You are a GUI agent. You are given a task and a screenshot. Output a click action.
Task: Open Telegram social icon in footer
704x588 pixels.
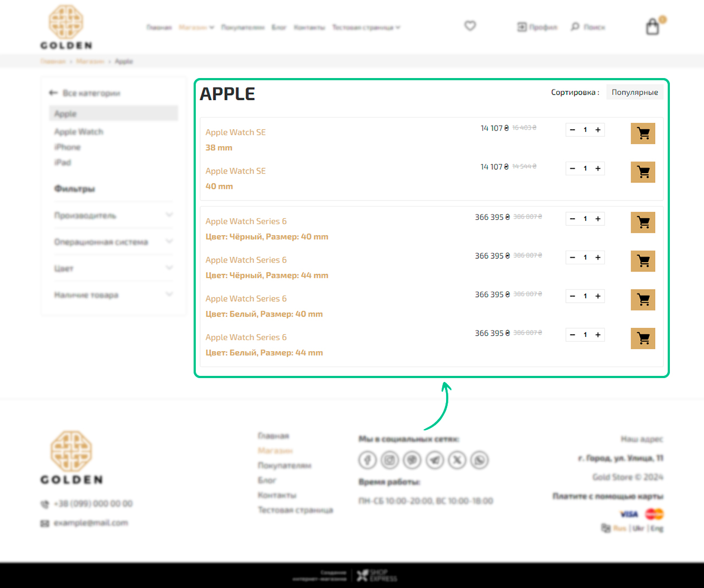point(435,460)
